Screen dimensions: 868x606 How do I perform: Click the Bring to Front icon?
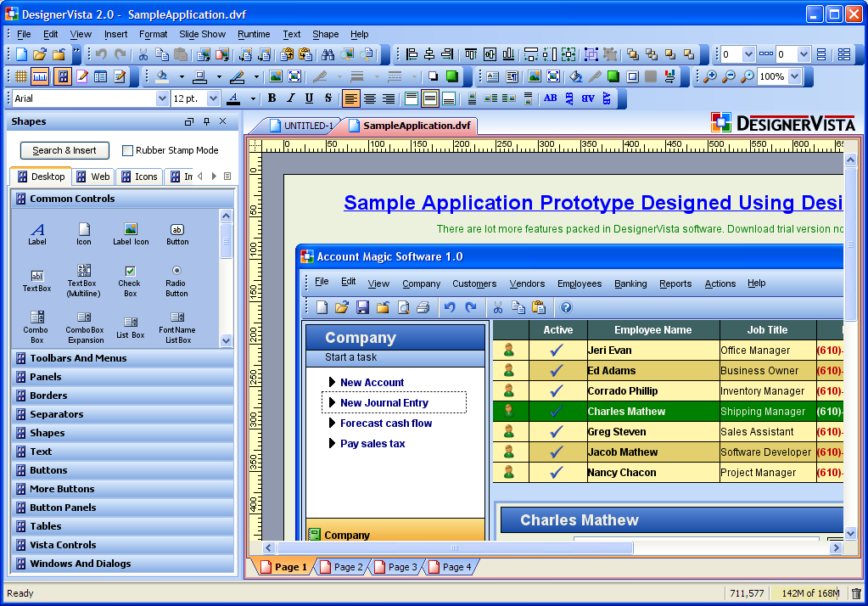pyautogui.click(x=633, y=54)
